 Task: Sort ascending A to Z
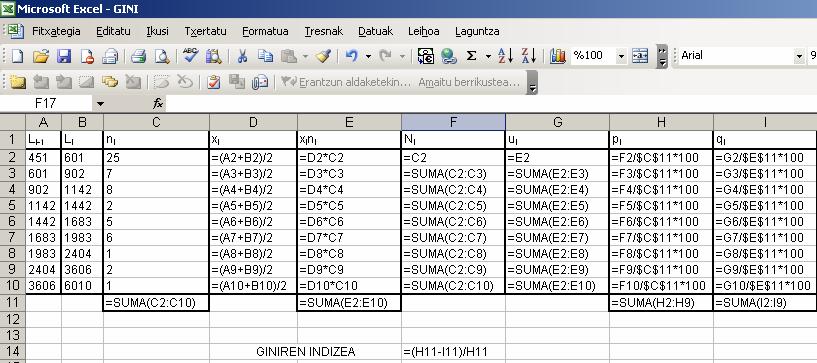(505, 56)
